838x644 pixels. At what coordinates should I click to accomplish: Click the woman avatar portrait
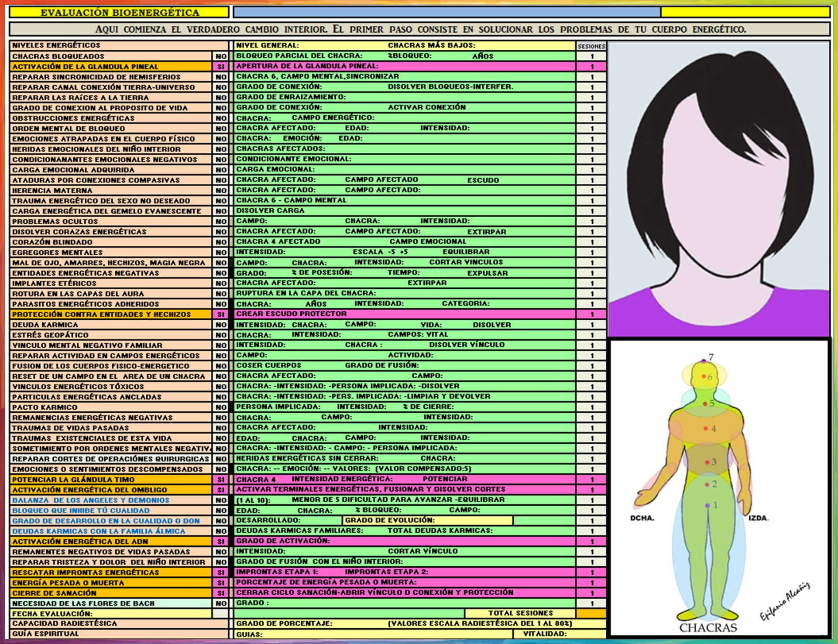719,188
